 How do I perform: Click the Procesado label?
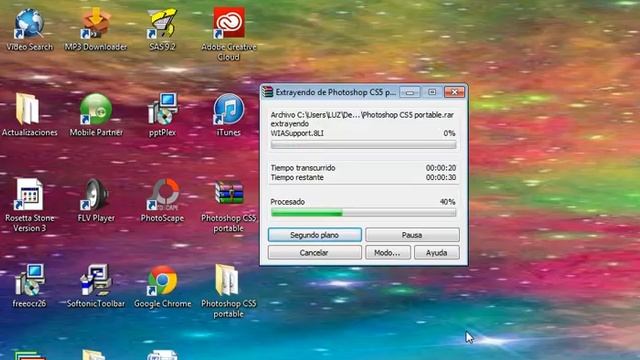pyautogui.click(x=287, y=202)
